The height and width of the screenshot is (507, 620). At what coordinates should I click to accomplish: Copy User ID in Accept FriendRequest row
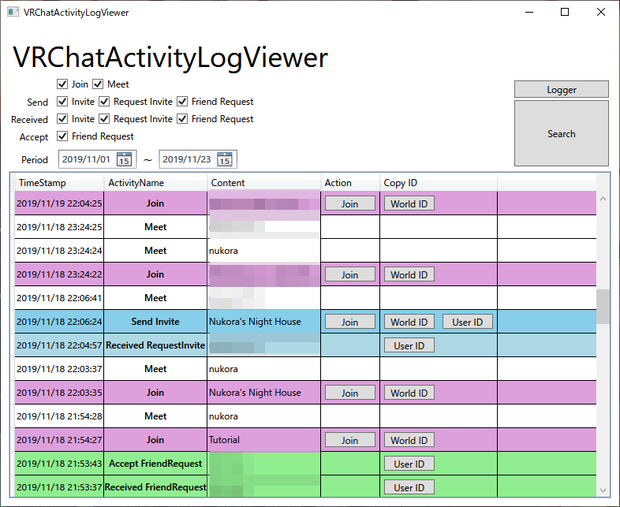[x=409, y=464]
